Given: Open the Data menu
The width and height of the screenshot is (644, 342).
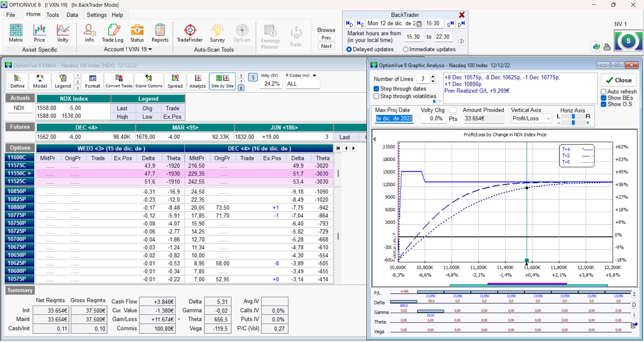Looking at the screenshot, I should click(72, 15).
